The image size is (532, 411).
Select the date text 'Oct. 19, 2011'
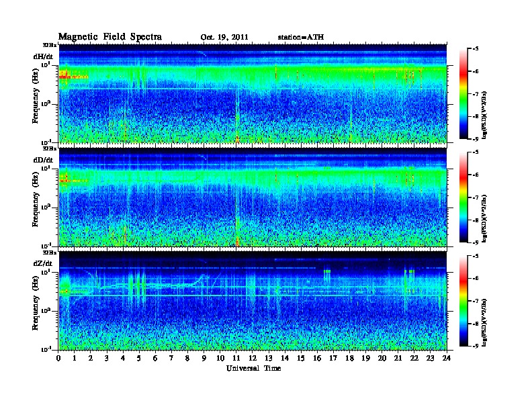[x=224, y=37]
